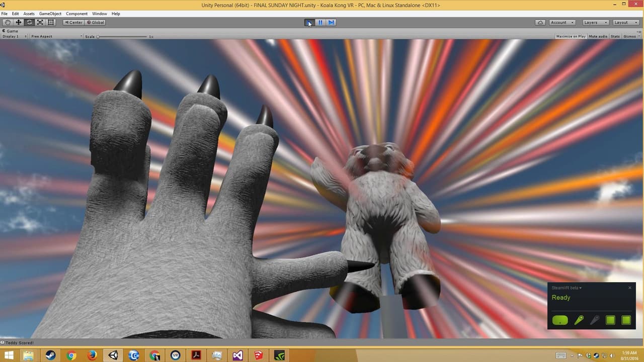Select the Hand tool in Unity toolbar
644x362 pixels.
[x=8, y=23]
